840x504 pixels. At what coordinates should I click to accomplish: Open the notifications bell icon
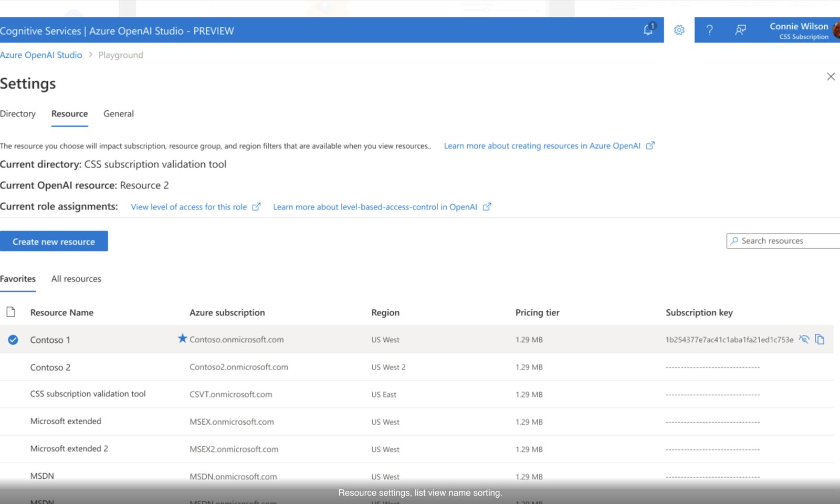[649, 29]
